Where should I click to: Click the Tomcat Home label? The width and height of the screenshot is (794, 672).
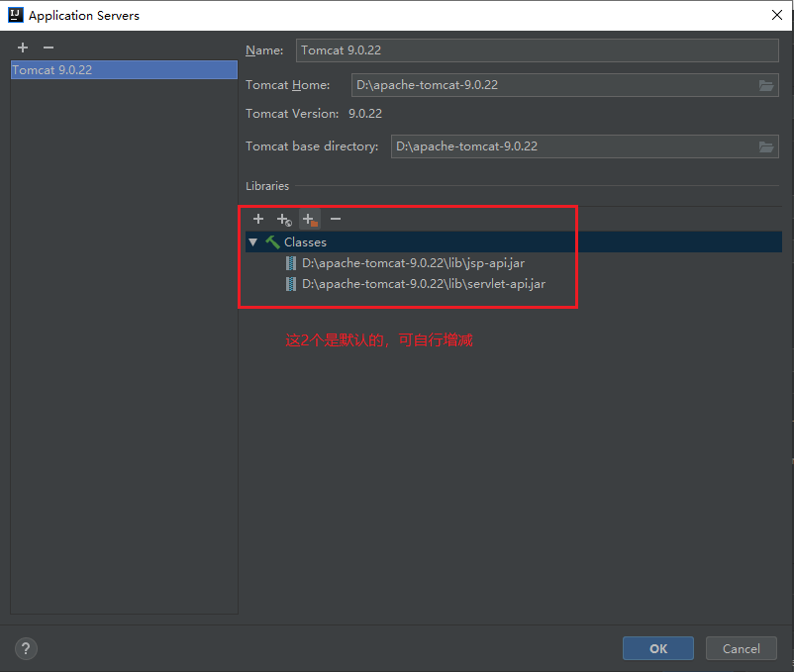point(288,85)
